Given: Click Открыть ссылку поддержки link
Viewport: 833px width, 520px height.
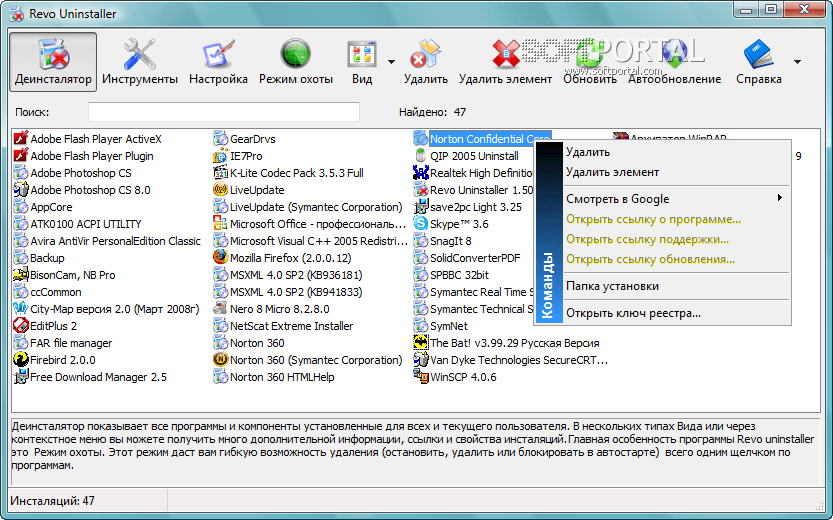Looking at the screenshot, I should 647,239.
